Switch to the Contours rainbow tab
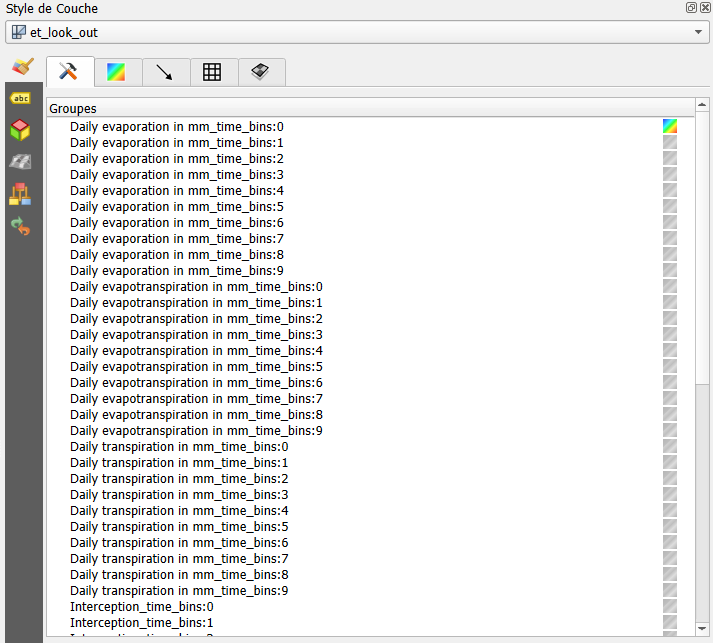 pyautogui.click(x=117, y=72)
